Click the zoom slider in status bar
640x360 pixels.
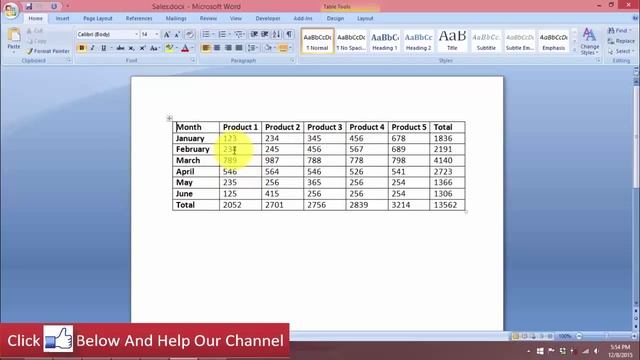(x=606, y=336)
